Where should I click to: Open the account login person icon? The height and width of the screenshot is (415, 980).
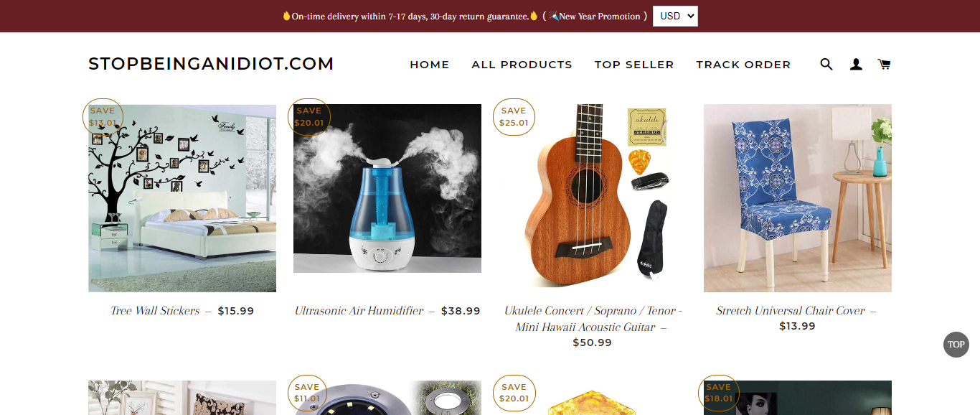(x=856, y=65)
